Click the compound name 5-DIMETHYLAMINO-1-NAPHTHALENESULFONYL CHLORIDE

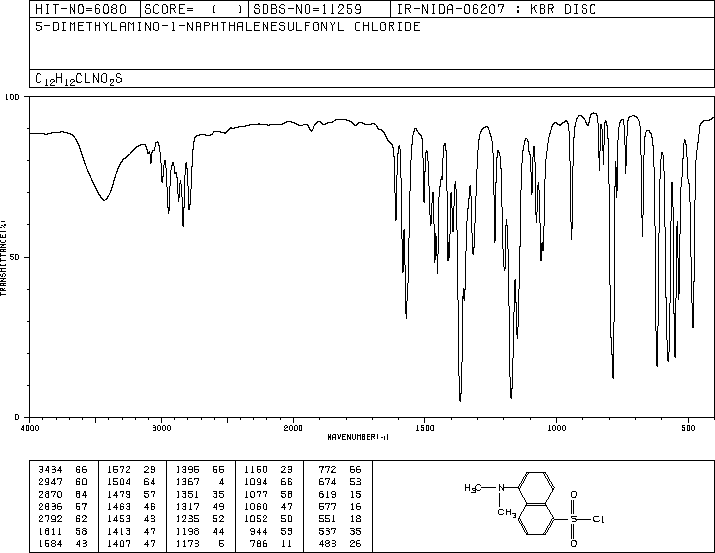(x=228, y=27)
